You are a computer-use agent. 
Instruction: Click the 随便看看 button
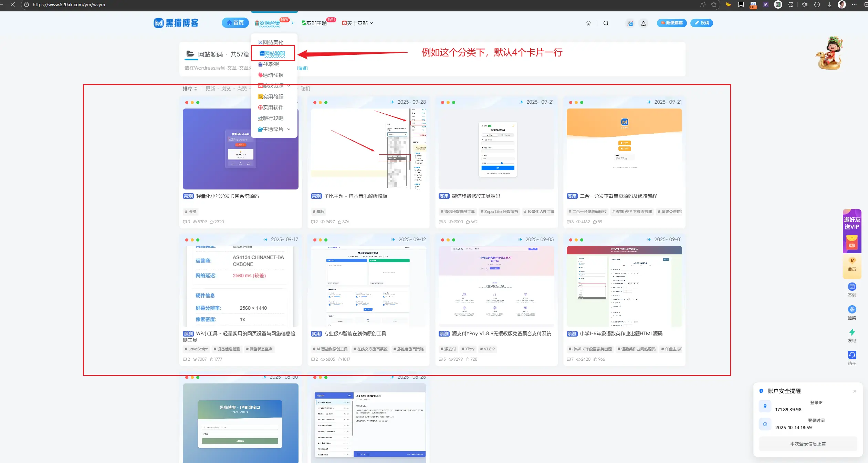click(x=671, y=23)
